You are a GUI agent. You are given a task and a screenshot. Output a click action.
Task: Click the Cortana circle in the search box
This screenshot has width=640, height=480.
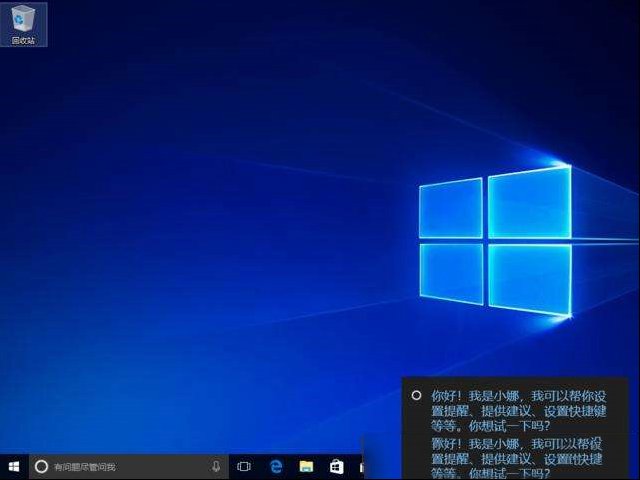tap(41, 467)
